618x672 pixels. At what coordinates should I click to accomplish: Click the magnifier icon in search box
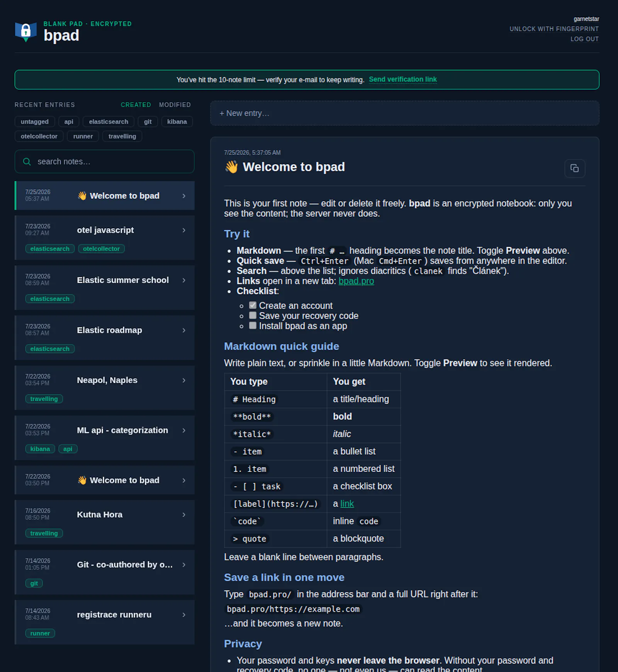point(27,161)
